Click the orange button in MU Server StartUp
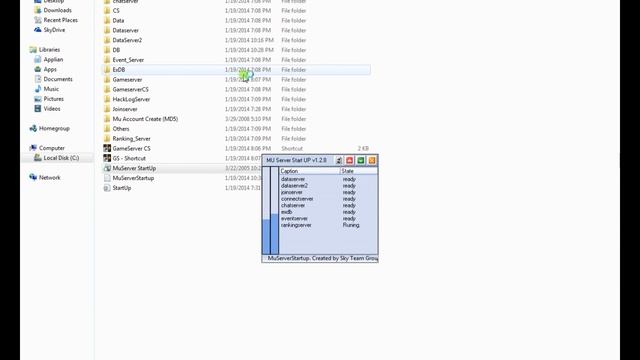This screenshot has width=640, height=360. coord(371,160)
